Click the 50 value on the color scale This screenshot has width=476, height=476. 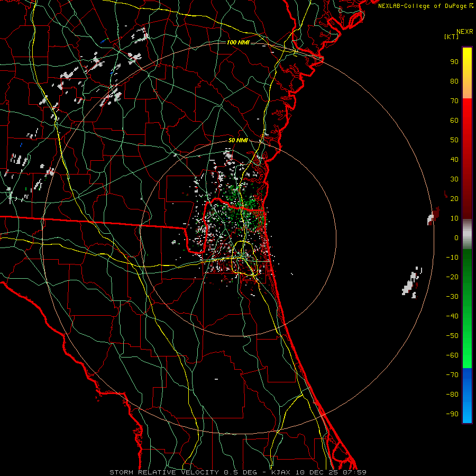coord(454,140)
